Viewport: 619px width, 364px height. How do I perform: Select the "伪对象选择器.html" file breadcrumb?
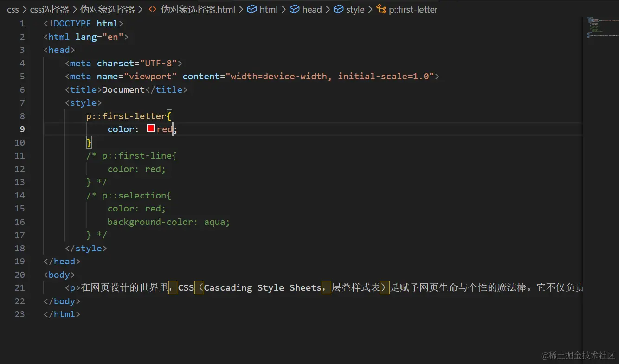tap(198, 9)
